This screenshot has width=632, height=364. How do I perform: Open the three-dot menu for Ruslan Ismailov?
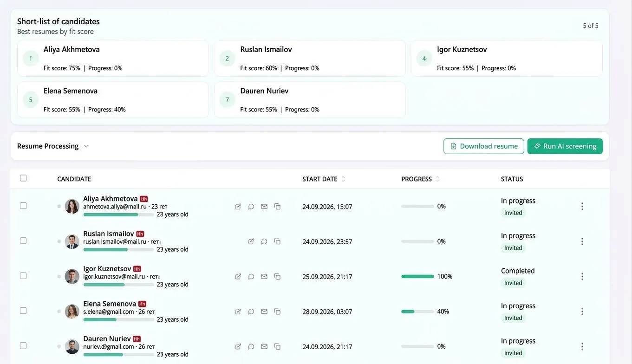(582, 241)
